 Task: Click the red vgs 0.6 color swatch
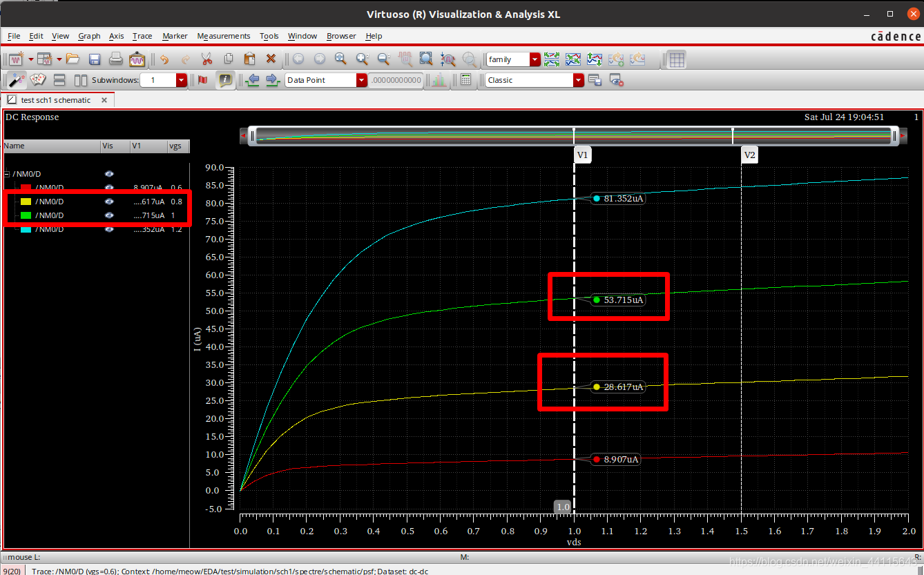(26, 188)
